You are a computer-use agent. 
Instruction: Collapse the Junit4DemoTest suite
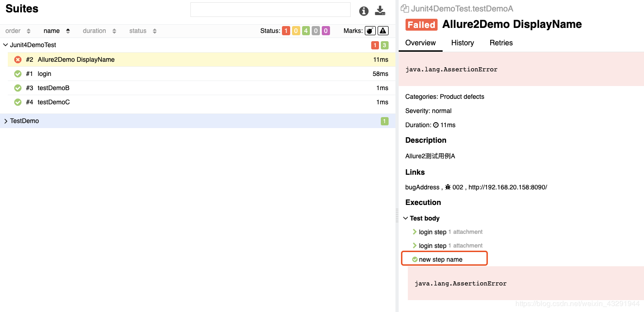pos(5,45)
